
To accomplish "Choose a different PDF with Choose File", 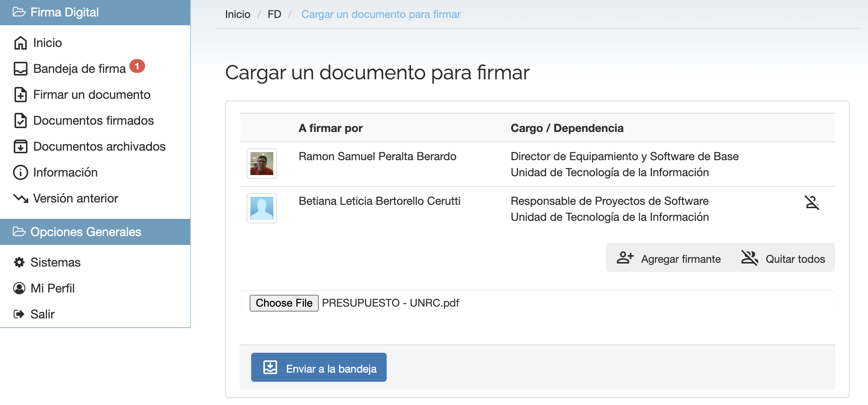I will (284, 303).
